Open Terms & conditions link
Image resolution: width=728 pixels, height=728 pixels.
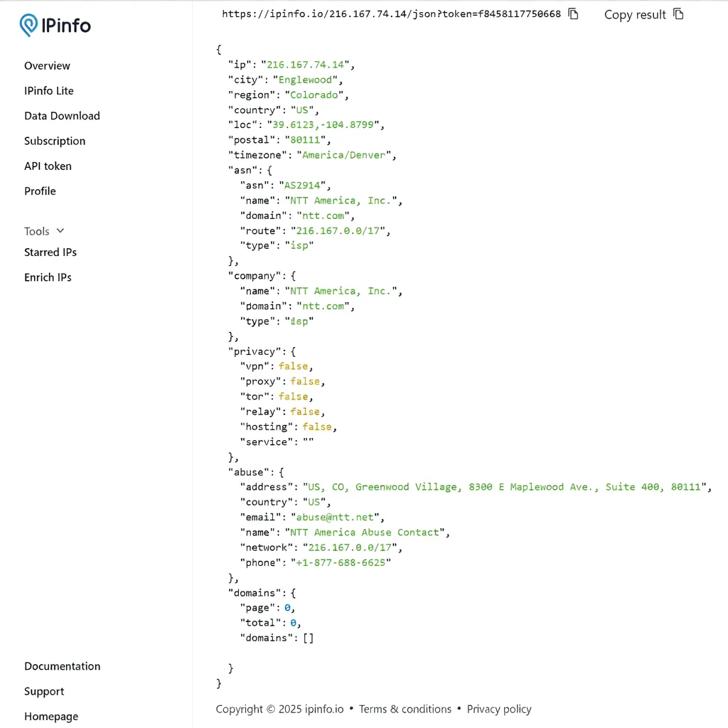pos(405,709)
